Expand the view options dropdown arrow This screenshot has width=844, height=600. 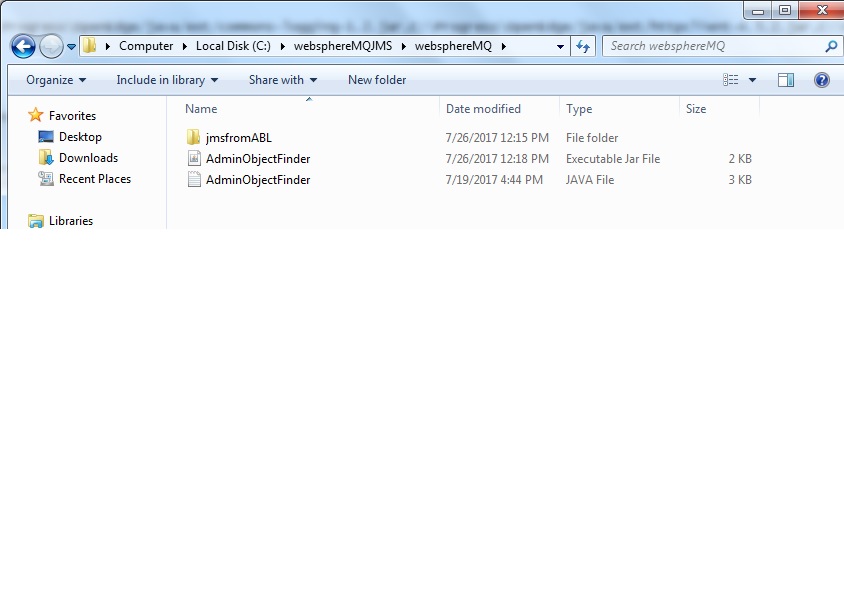(752, 80)
